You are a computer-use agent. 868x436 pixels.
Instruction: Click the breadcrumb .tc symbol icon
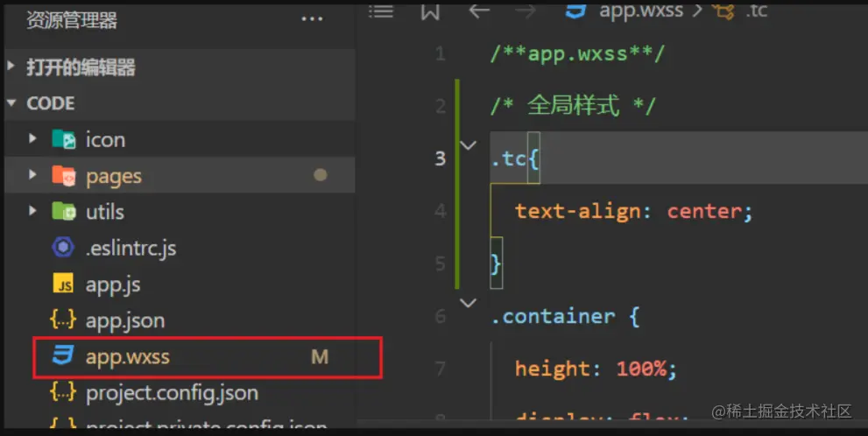(x=724, y=11)
